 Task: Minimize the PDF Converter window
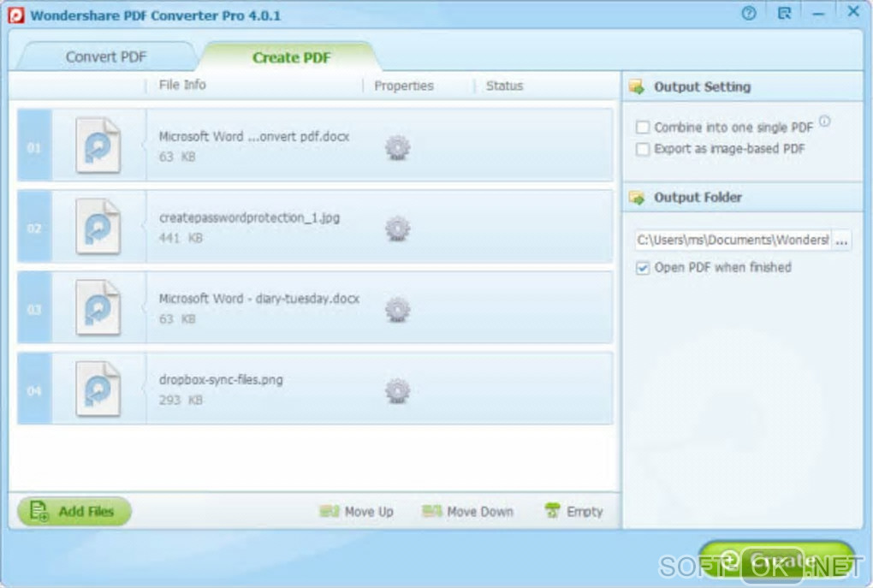point(818,14)
